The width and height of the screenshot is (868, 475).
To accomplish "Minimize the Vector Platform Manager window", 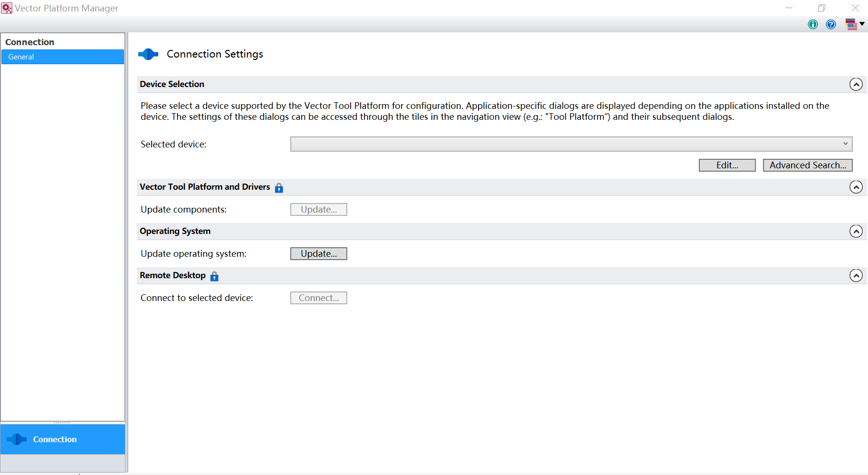I will click(789, 8).
